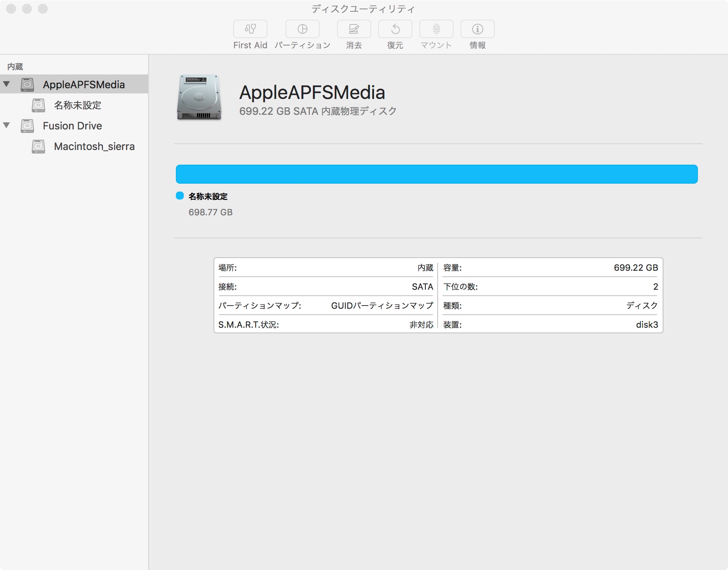
Task: Click the 接続: label in the info table
Action: coord(227,287)
